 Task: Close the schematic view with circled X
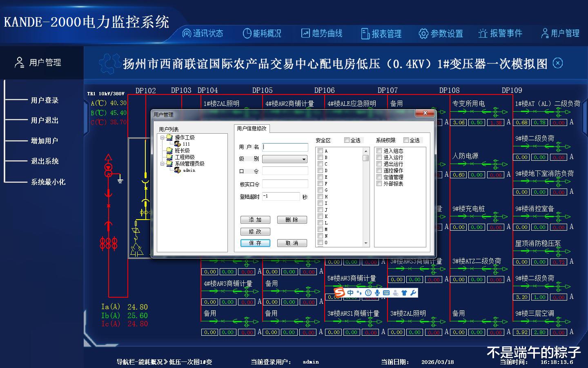[558, 63]
